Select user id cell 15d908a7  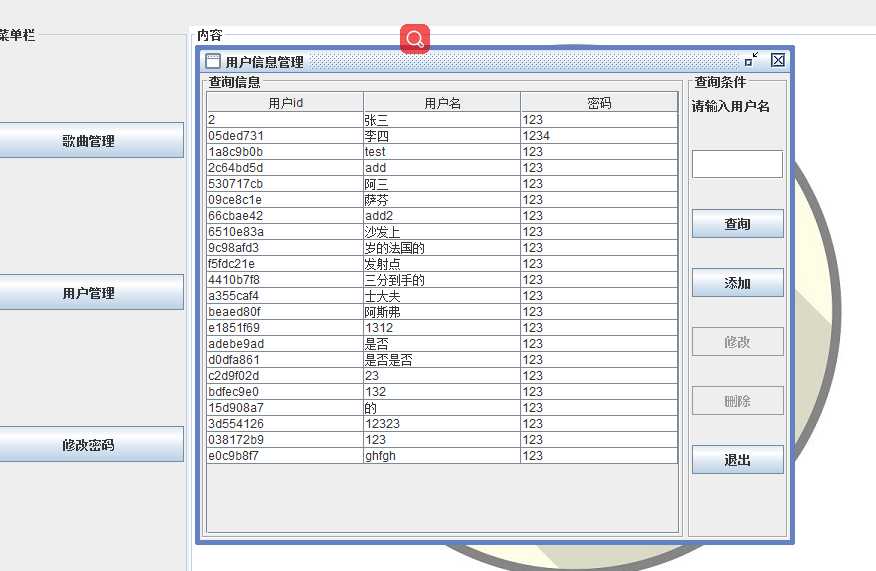point(285,408)
